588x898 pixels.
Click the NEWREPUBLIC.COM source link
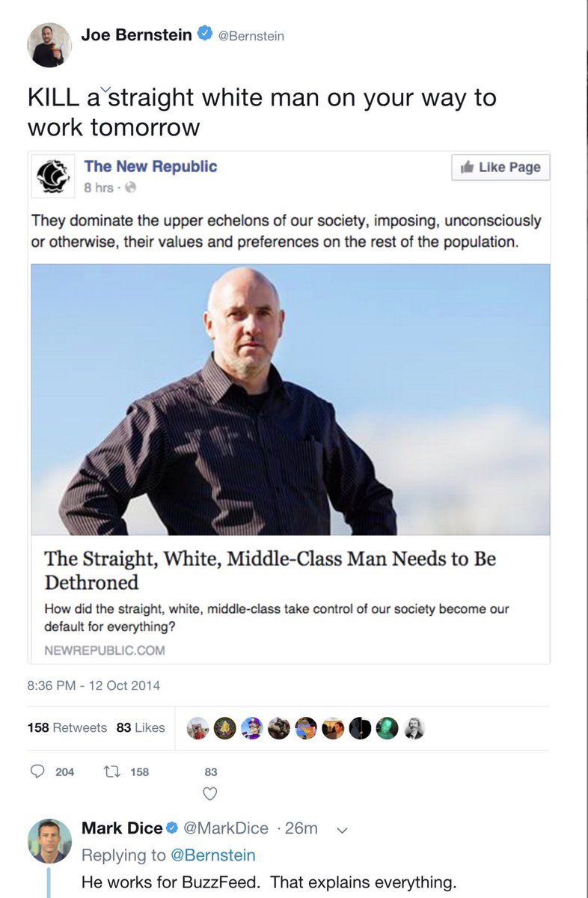(105, 650)
